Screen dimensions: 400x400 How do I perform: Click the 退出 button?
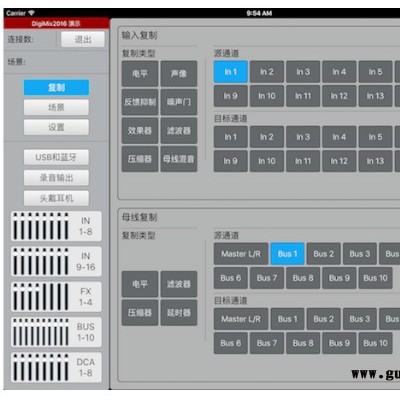point(83,39)
